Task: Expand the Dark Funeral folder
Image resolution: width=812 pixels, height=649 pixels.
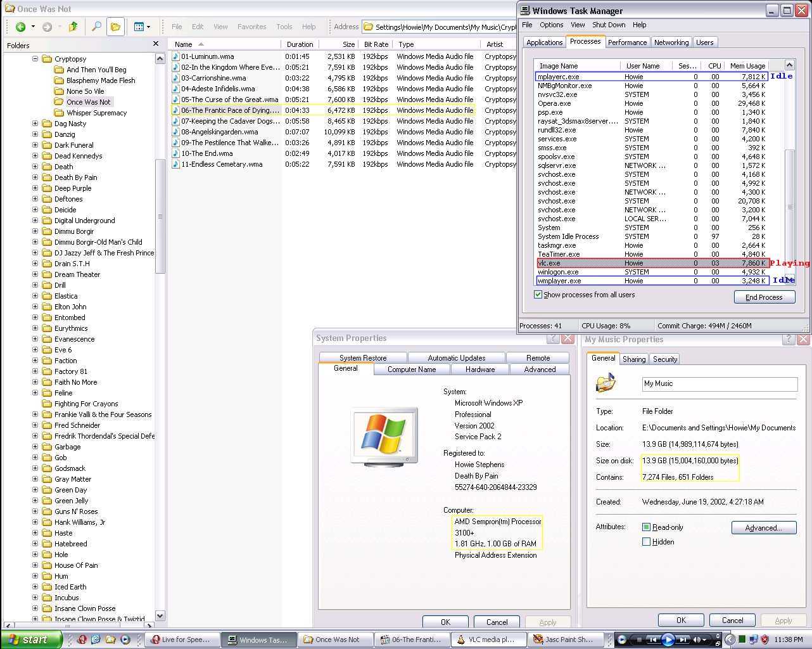Action: [x=35, y=145]
